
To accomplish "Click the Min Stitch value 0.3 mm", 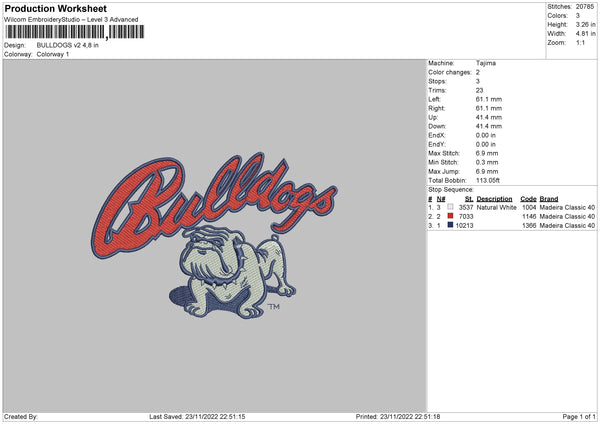I will (487, 162).
